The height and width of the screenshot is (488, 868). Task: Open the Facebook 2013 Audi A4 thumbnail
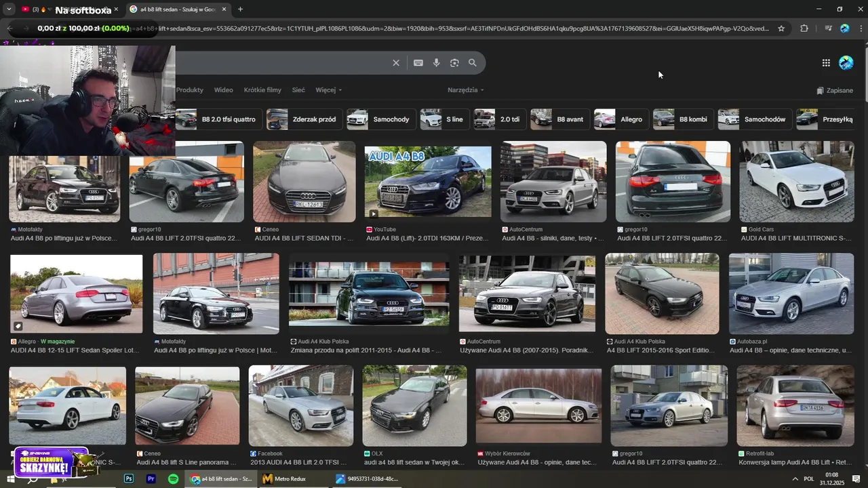pos(301,406)
